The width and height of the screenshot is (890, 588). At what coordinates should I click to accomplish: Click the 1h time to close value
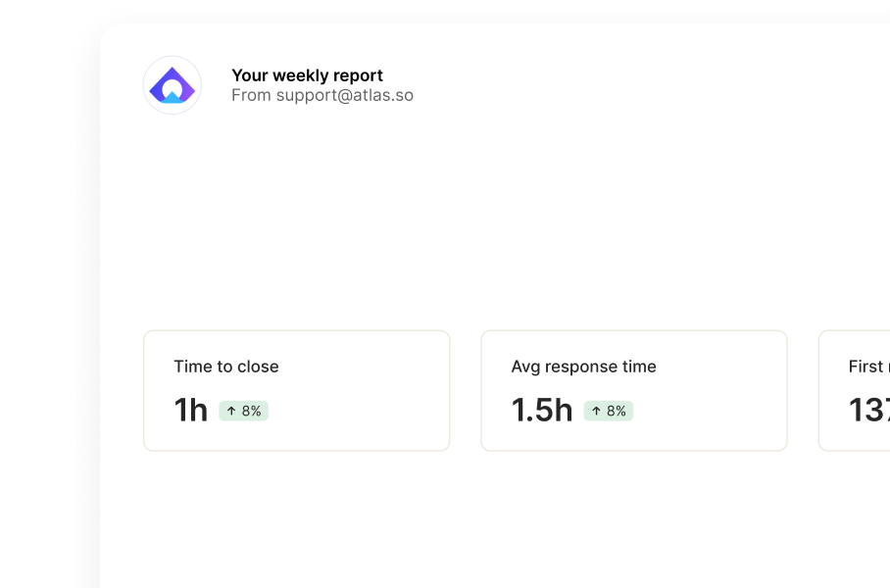click(x=191, y=410)
